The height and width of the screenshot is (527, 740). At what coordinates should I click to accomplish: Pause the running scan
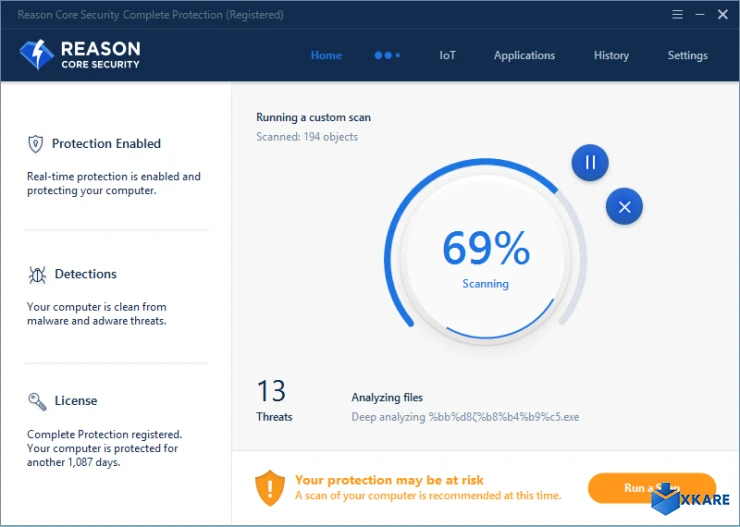[x=590, y=163]
